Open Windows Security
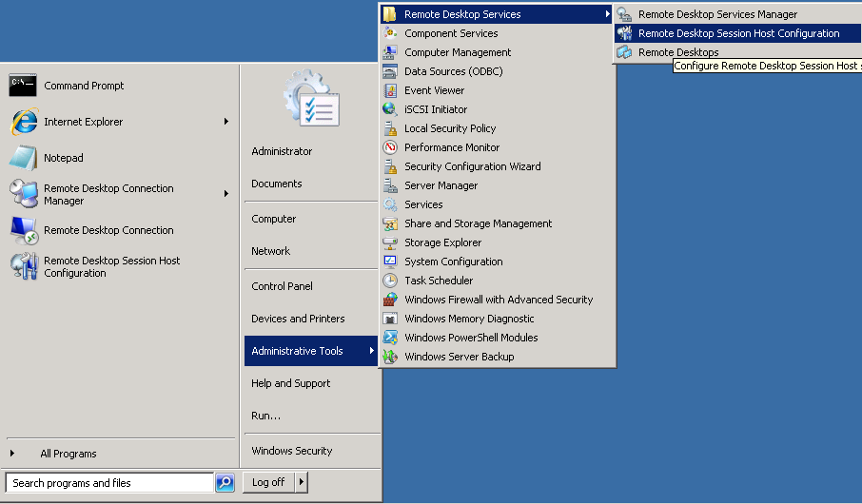The width and height of the screenshot is (862, 504). tap(292, 451)
